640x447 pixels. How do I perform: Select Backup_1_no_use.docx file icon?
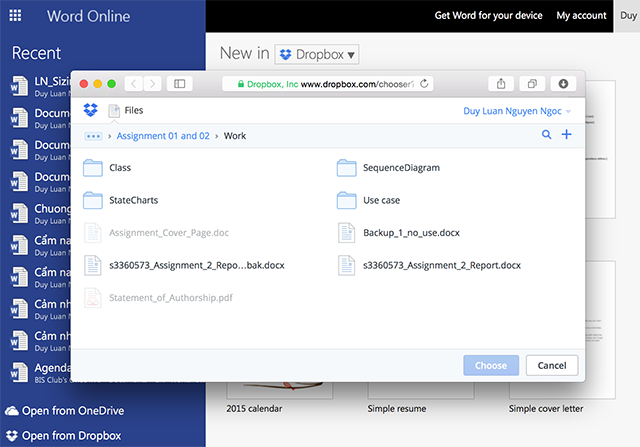[347, 233]
